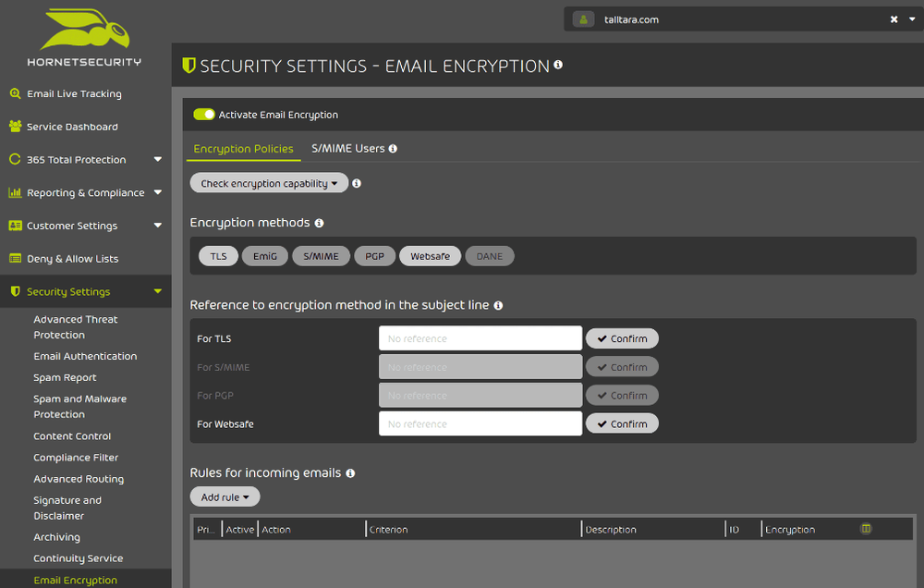Confirm the For PGP reference
The width and height of the screenshot is (924, 588).
click(x=622, y=395)
